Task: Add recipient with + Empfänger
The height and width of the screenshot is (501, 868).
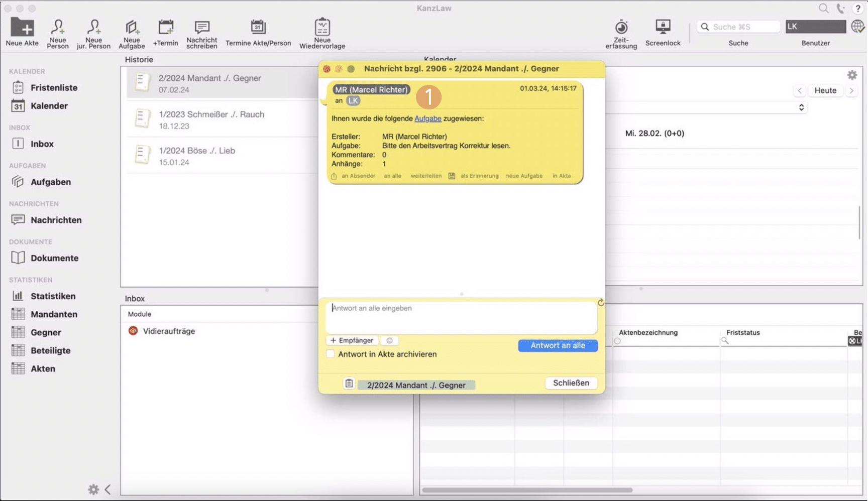Action: (352, 340)
